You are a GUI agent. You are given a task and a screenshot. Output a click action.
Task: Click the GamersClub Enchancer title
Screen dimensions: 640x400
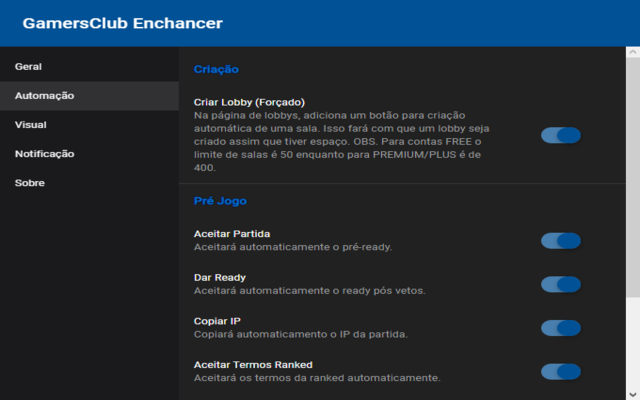coord(122,23)
